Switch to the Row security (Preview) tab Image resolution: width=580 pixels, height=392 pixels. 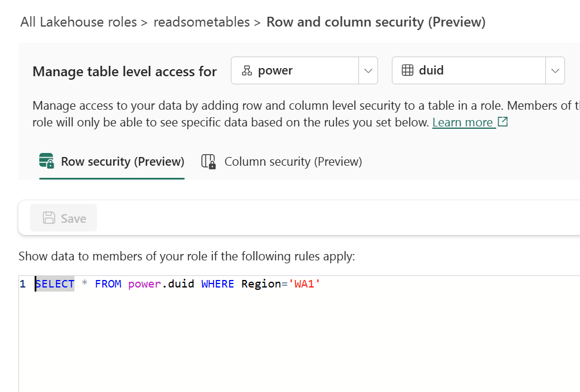click(x=122, y=162)
